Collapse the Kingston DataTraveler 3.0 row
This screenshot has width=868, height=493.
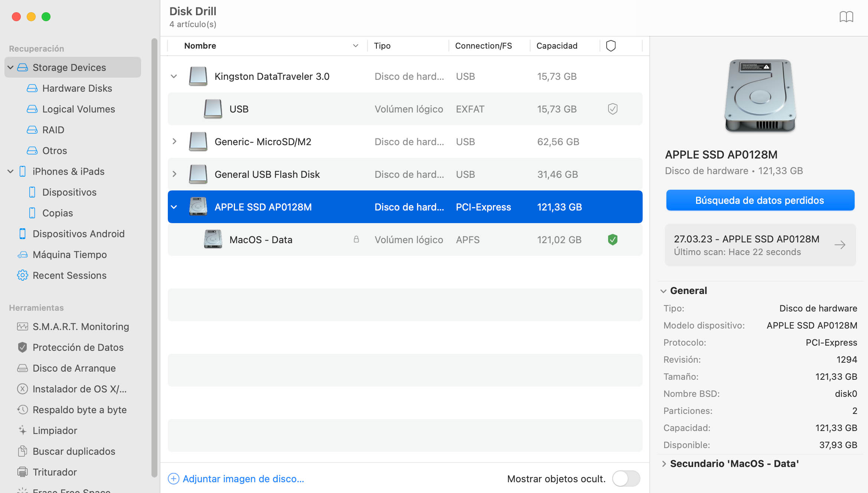(174, 76)
